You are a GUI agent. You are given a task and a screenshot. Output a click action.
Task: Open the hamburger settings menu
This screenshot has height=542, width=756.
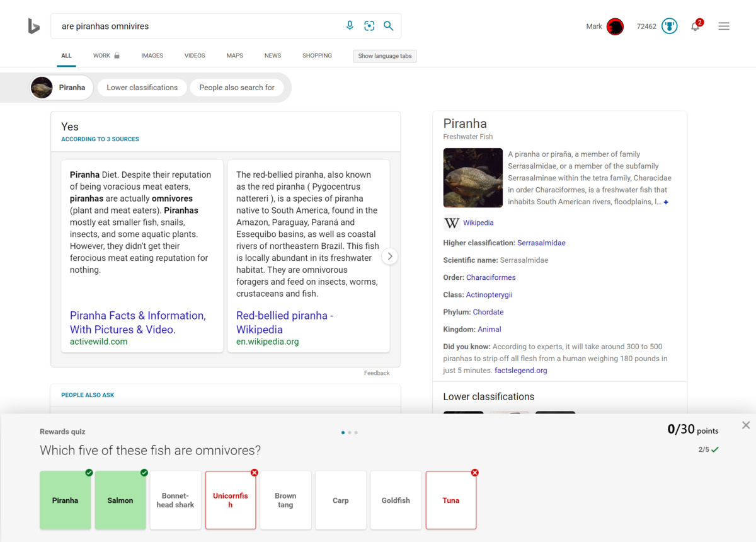coord(724,26)
